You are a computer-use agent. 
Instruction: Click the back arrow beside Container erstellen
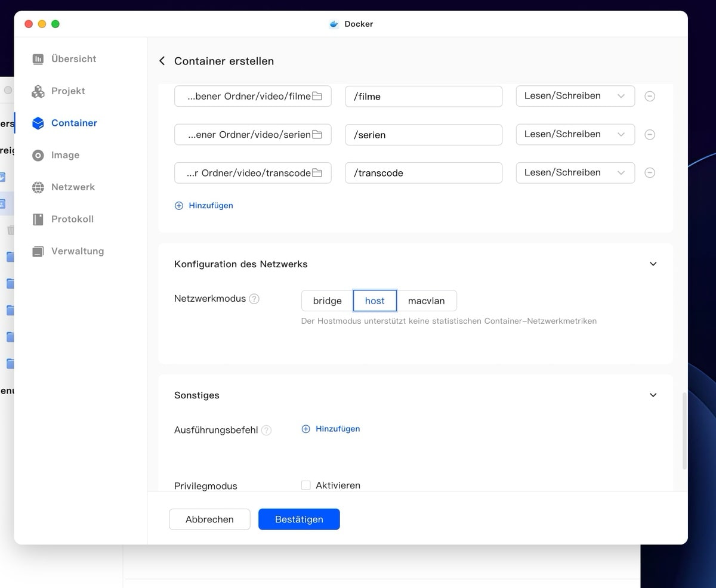pos(162,61)
